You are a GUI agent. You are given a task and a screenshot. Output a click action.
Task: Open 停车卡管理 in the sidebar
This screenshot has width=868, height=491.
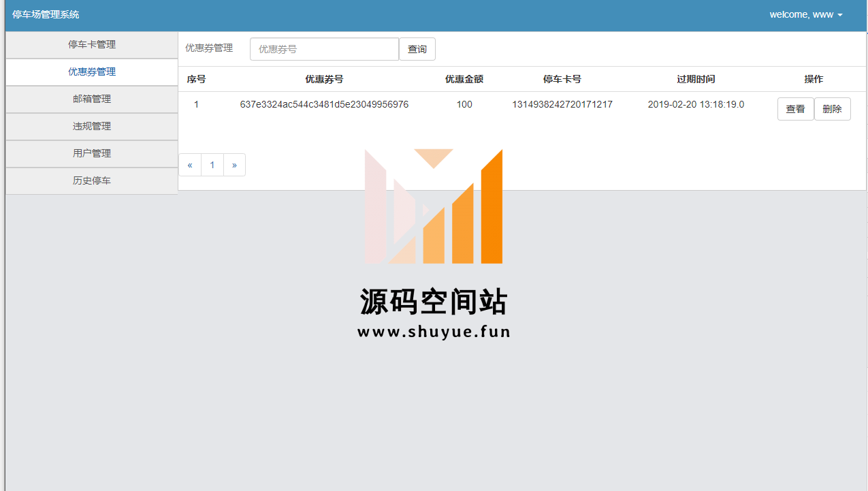pos(92,45)
